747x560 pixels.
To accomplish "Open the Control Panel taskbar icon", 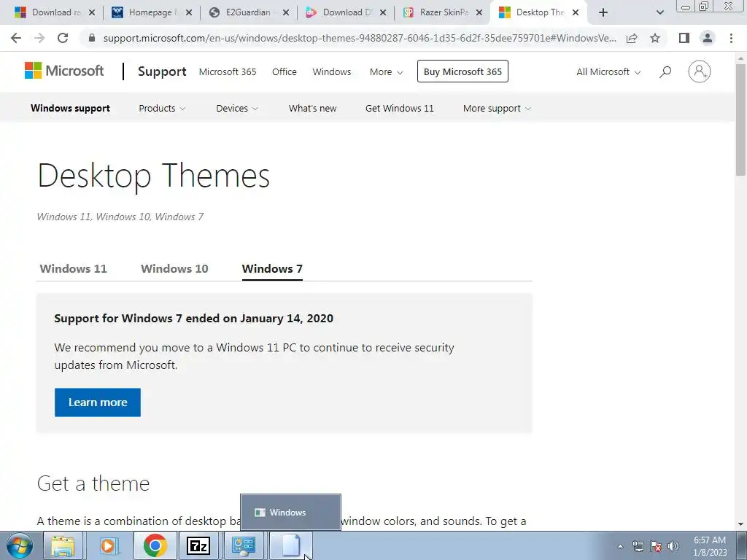I will [x=244, y=545].
